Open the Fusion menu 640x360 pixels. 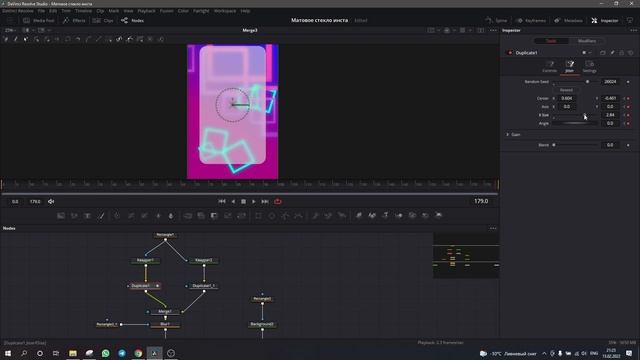click(x=167, y=11)
